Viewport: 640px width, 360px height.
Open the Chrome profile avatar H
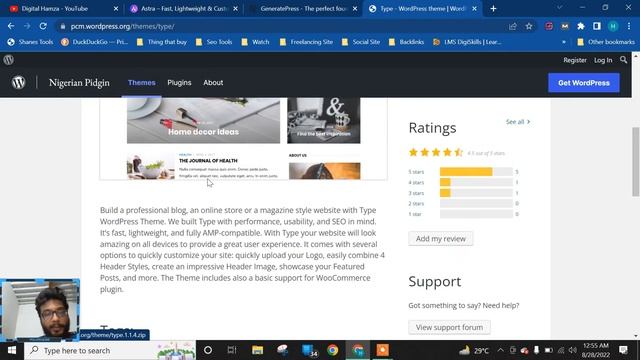(613, 26)
